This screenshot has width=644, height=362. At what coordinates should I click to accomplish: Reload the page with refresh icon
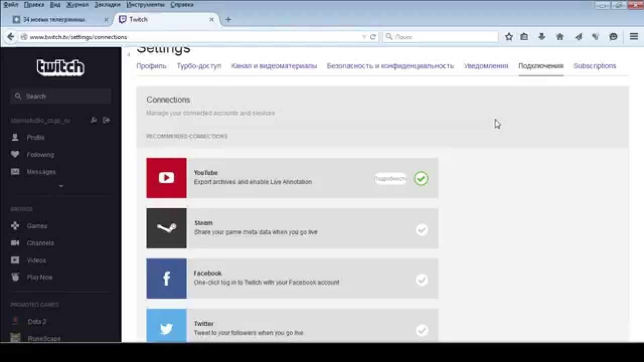click(373, 37)
